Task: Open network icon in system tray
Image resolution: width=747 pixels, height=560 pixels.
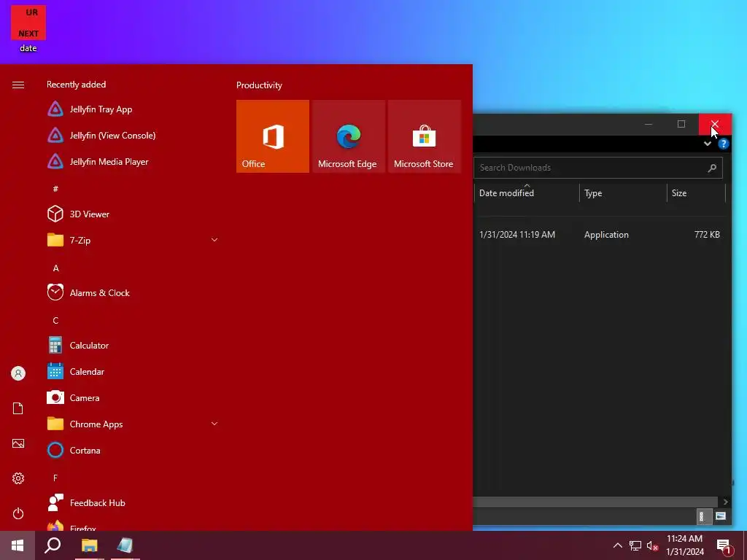Action: tap(635, 545)
